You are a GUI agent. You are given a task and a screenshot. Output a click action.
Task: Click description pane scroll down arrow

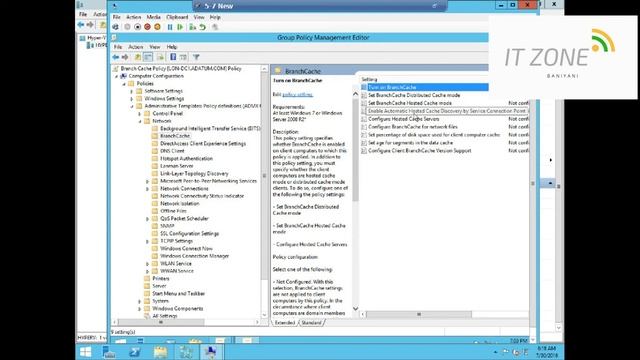pyautogui.click(x=355, y=309)
